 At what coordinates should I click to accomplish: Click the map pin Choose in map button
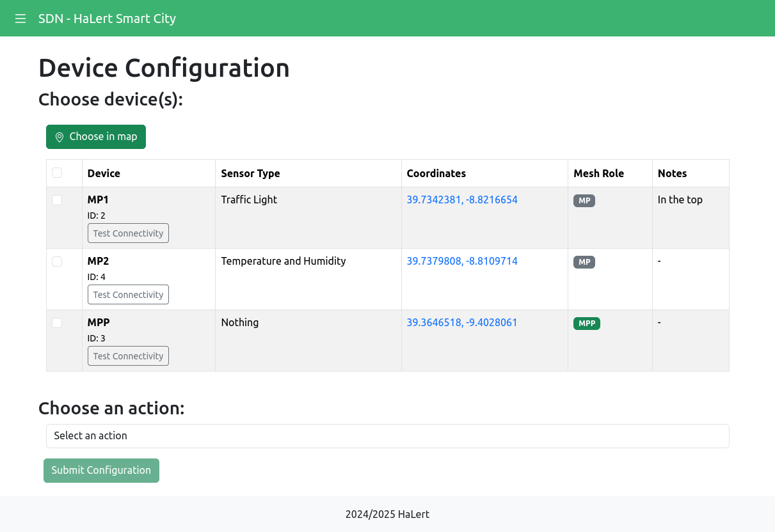point(96,137)
